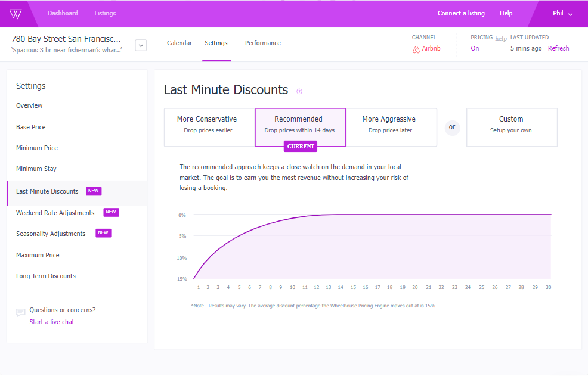Image resolution: width=588 pixels, height=376 pixels.
Task: Expand the listing selector dropdown
Action: [141, 45]
